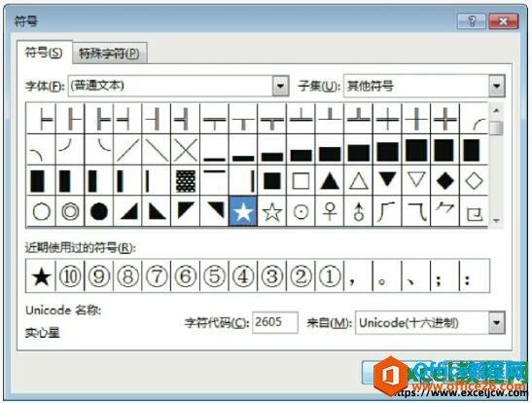Select the forward diagonal slash symbol
The image size is (532, 403).
click(x=128, y=150)
